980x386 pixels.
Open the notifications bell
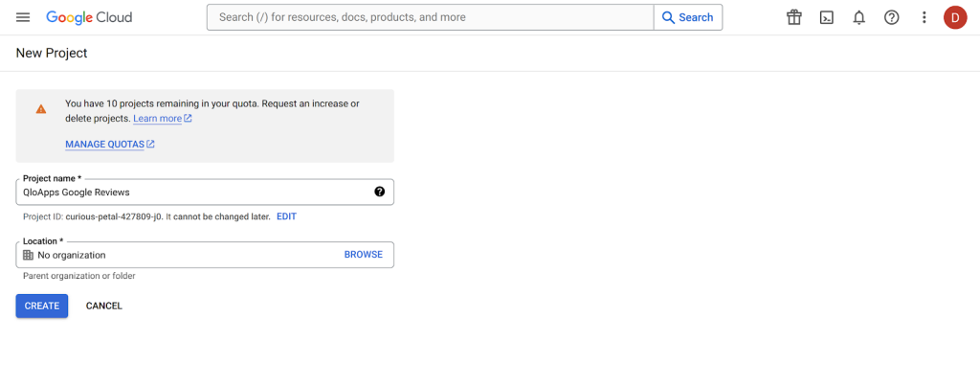point(858,17)
